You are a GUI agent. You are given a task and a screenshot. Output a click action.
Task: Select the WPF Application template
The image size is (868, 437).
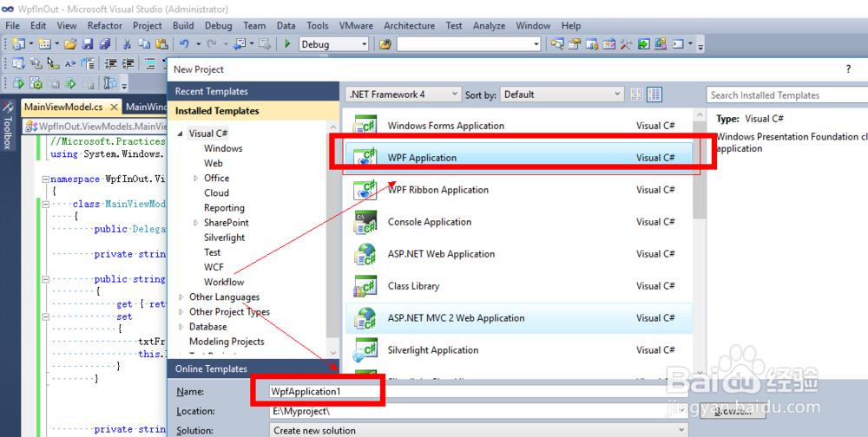(x=519, y=158)
